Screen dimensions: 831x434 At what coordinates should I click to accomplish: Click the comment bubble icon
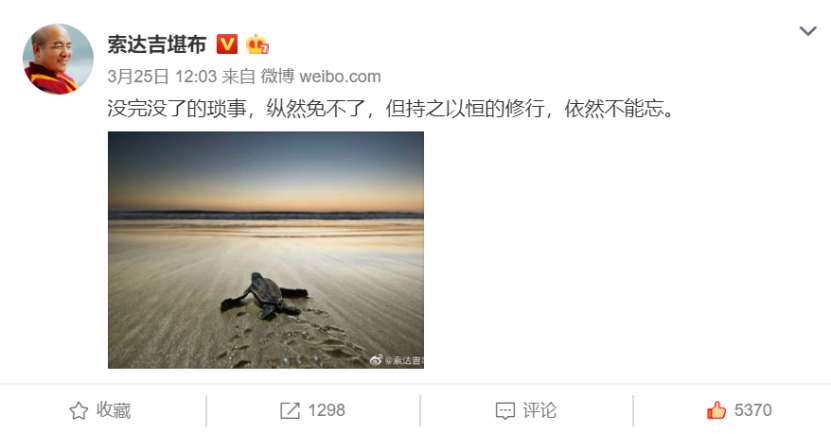(505, 411)
